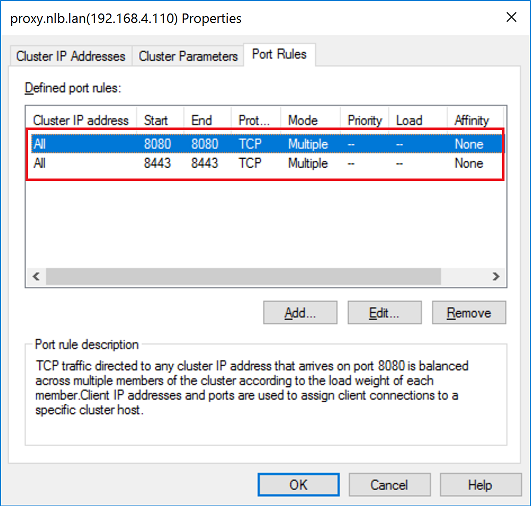Select the port 8080 rule row
Screen dimensions: 531x506
266,144
